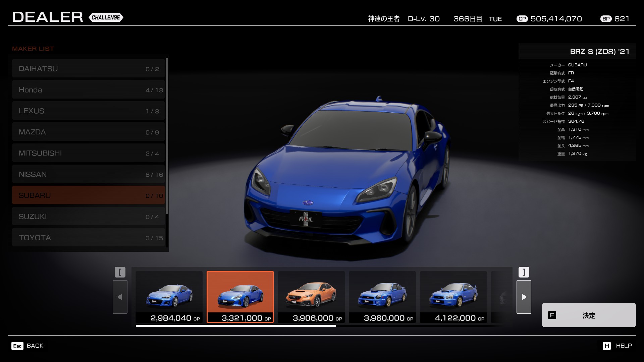Click the H key help icon
The width and height of the screenshot is (644, 362).
coord(606,346)
